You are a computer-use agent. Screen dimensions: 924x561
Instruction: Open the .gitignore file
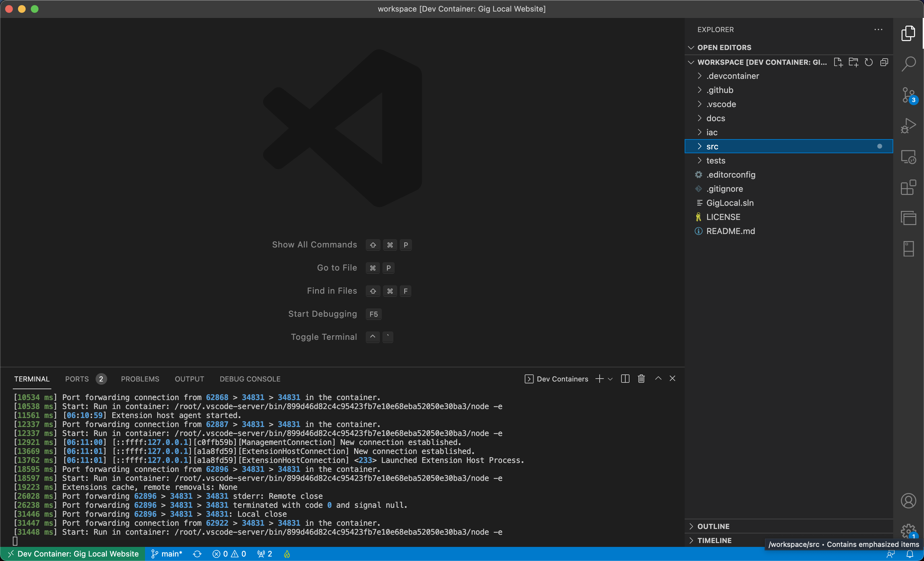point(789,188)
